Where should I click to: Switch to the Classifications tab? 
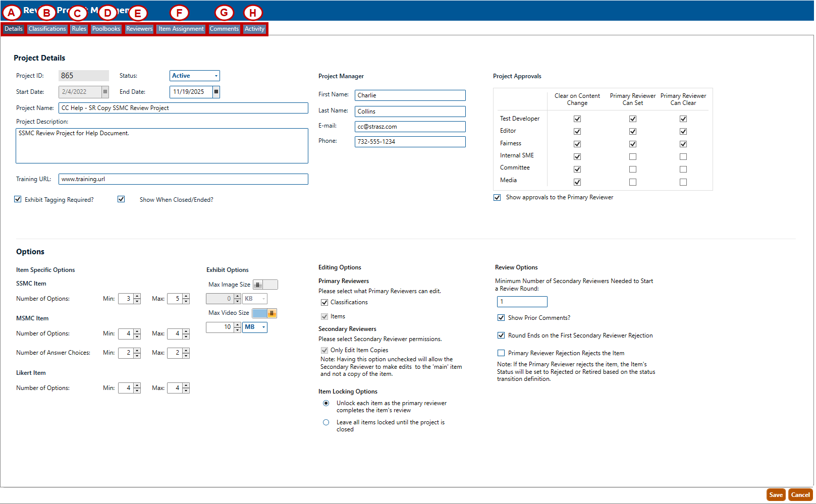(x=47, y=29)
